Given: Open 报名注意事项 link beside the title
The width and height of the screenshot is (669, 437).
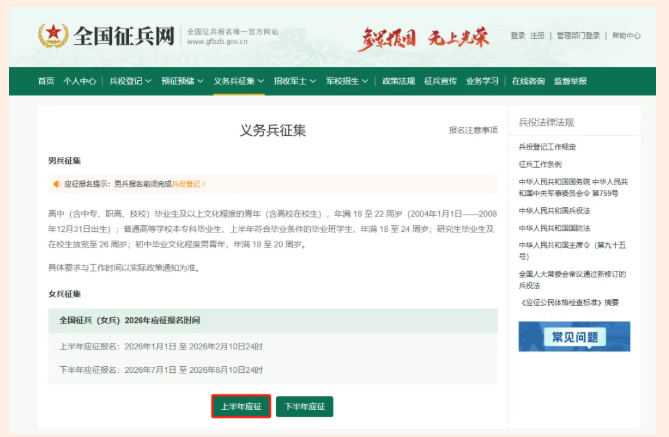Looking at the screenshot, I should coord(472,130).
